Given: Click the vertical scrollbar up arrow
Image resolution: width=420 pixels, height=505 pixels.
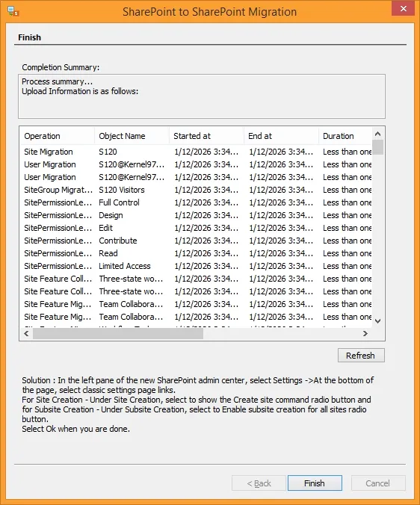Looking at the screenshot, I should coord(378,134).
